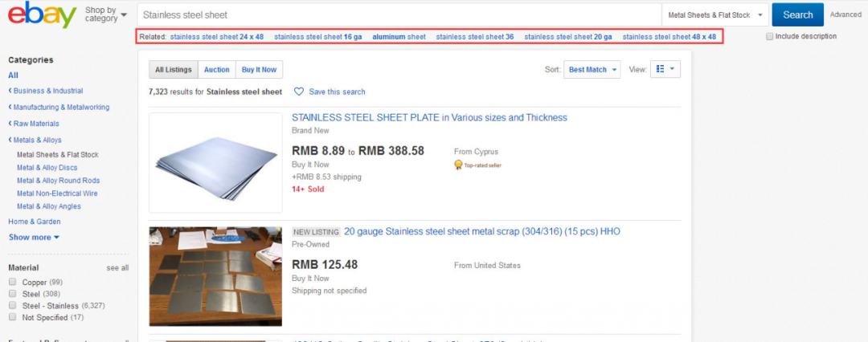
Task: Expand Show more categories
Action: pyautogui.click(x=34, y=238)
